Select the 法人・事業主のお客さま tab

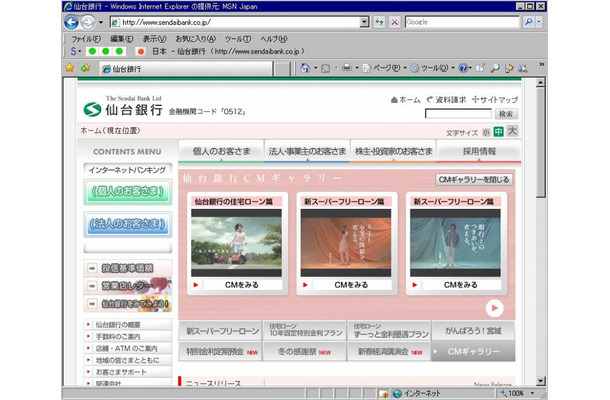click(x=307, y=151)
